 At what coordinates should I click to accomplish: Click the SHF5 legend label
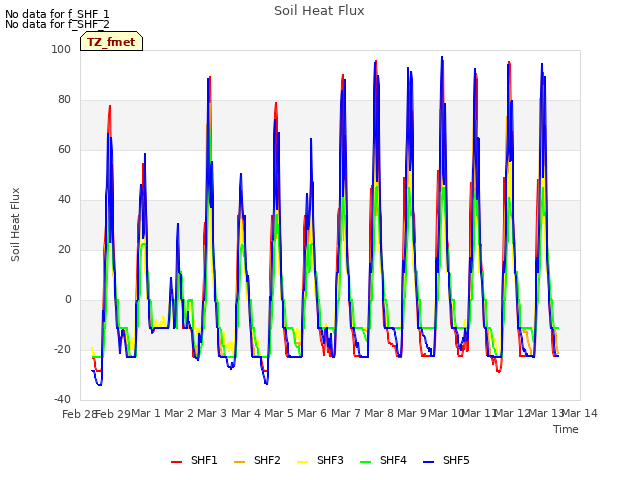456,460
